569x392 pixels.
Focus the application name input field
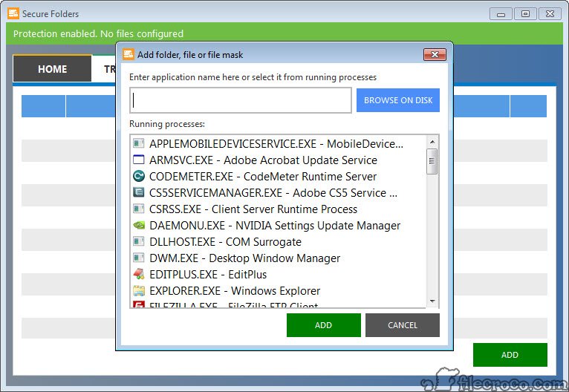tap(241, 100)
